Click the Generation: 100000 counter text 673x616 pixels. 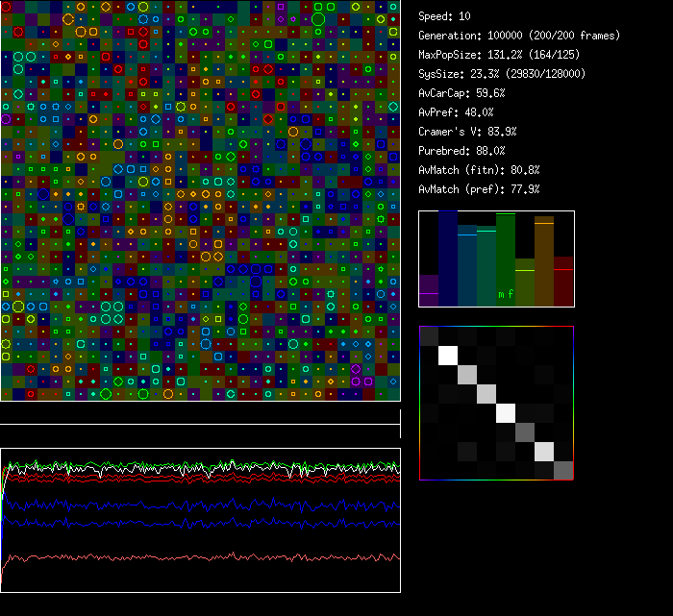(x=518, y=36)
